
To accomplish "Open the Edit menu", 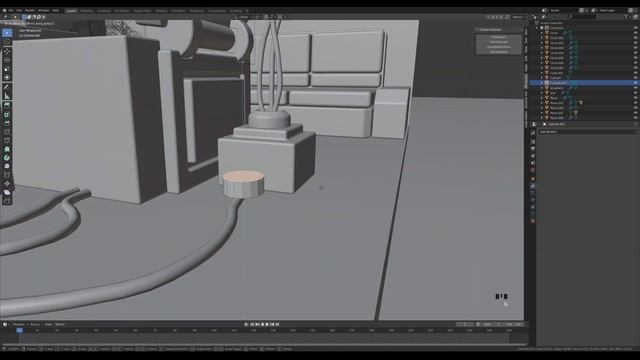I will (x=19, y=11).
